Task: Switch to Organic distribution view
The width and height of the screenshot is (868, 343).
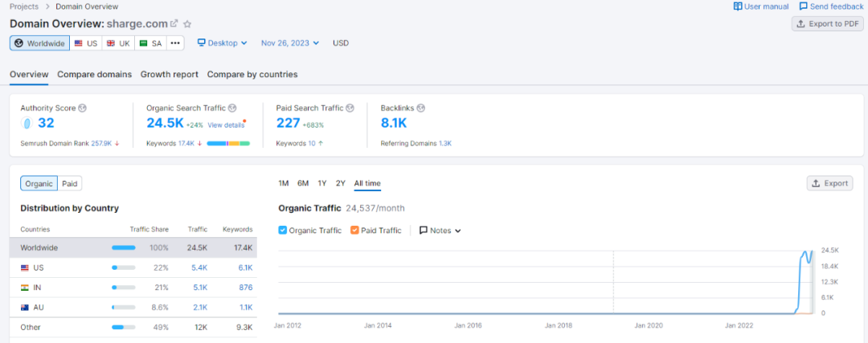Action: pyautogui.click(x=39, y=184)
